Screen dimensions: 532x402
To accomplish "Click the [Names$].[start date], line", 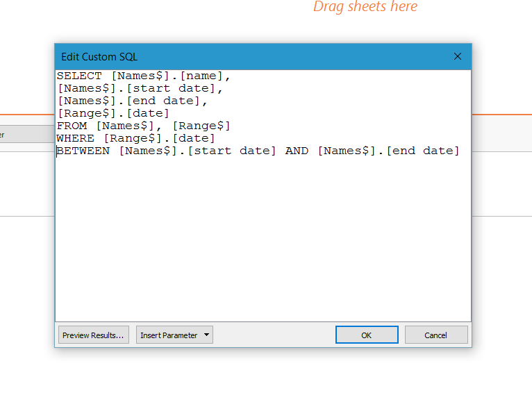I will pos(140,89).
